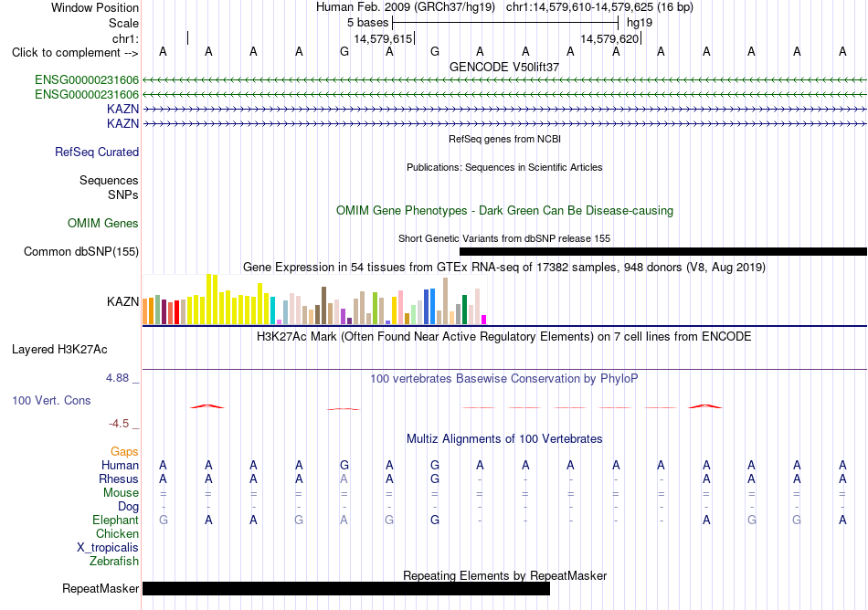Click the Rhesus alignment row label
The height and width of the screenshot is (610, 868).
[x=119, y=479]
